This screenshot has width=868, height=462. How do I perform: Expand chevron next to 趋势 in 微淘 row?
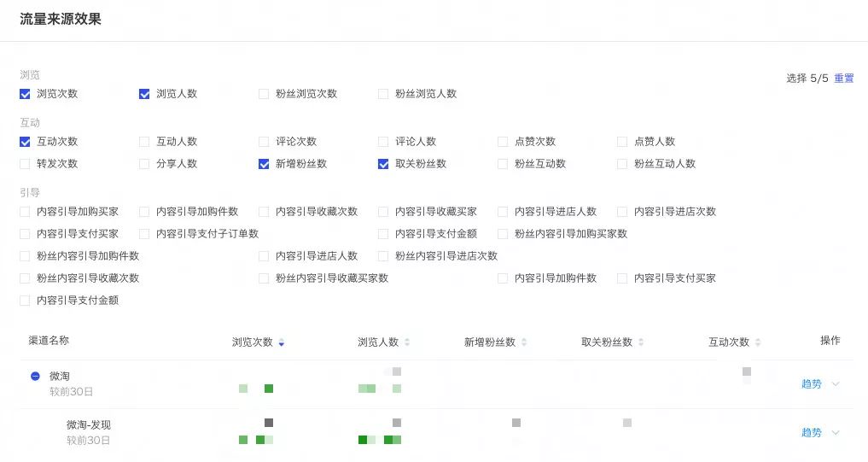tap(836, 384)
